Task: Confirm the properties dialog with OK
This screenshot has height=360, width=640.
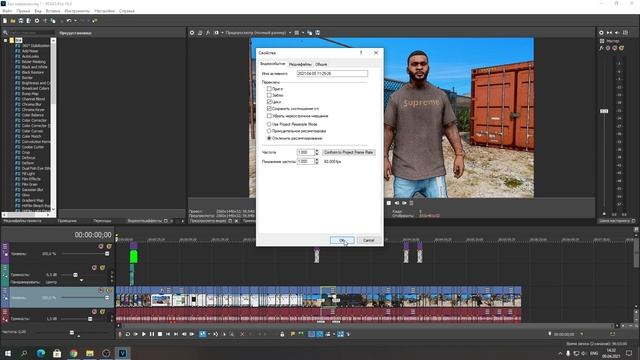Action: [x=342, y=240]
